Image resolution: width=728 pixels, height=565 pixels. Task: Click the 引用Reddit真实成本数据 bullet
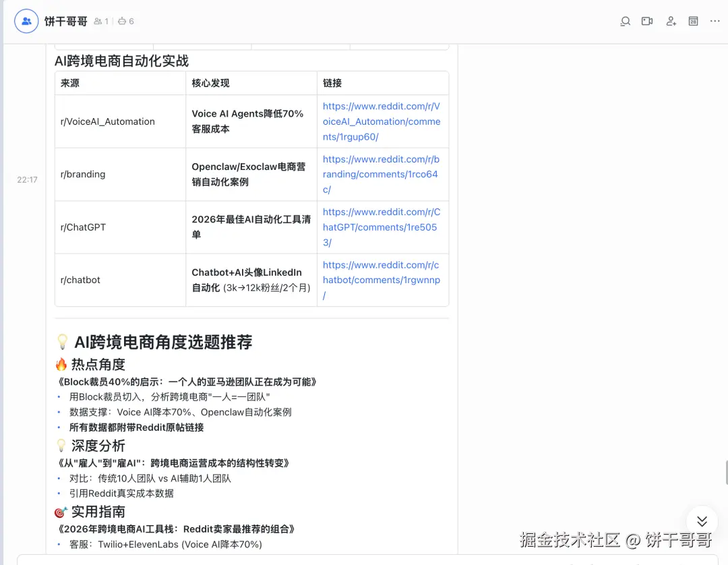121,494
